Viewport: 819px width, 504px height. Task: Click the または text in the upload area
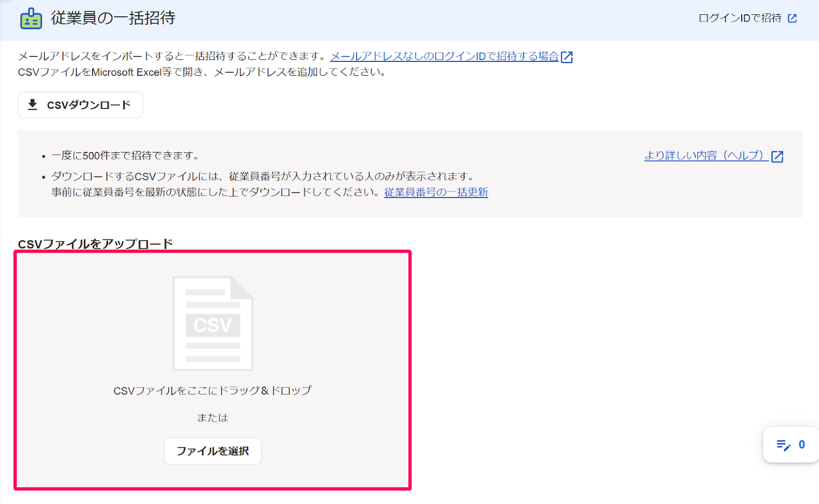tap(212, 418)
